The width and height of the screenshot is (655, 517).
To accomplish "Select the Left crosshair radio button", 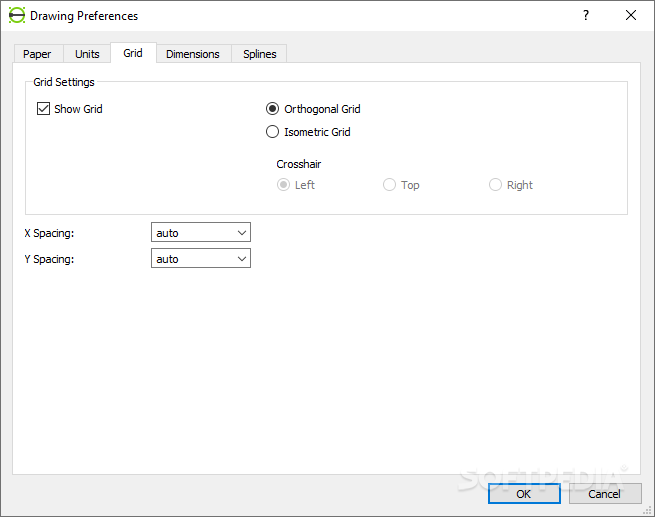I will [283, 185].
